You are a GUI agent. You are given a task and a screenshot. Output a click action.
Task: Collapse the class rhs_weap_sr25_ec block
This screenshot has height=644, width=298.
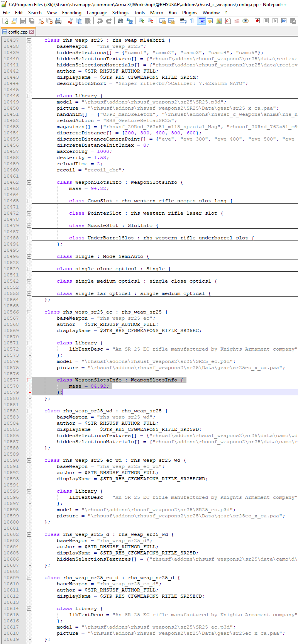29,312
